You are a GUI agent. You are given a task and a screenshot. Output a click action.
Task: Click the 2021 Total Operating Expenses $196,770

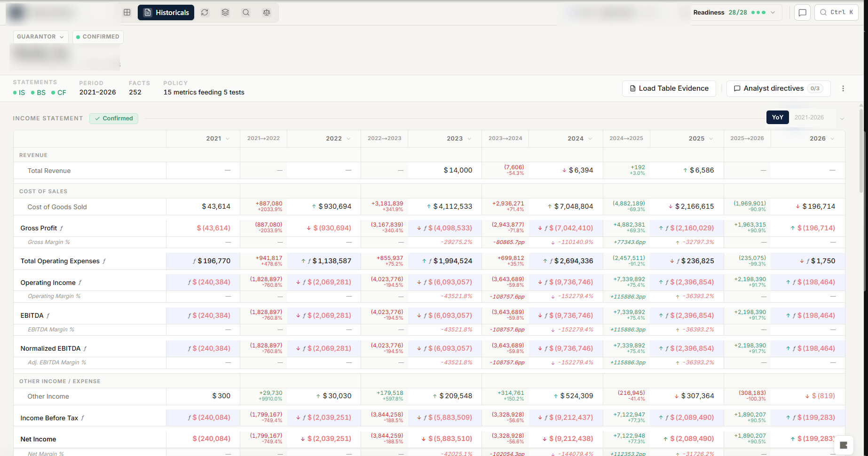coord(214,261)
